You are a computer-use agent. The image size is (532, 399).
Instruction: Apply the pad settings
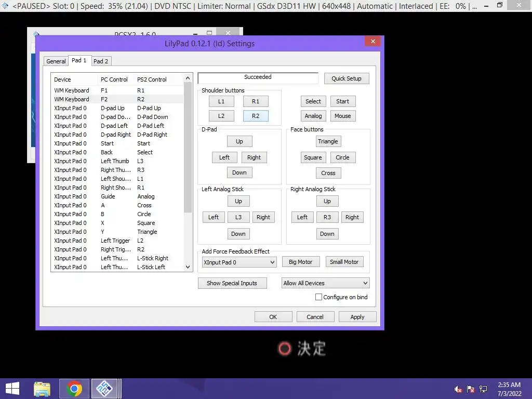click(x=357, y=317)
